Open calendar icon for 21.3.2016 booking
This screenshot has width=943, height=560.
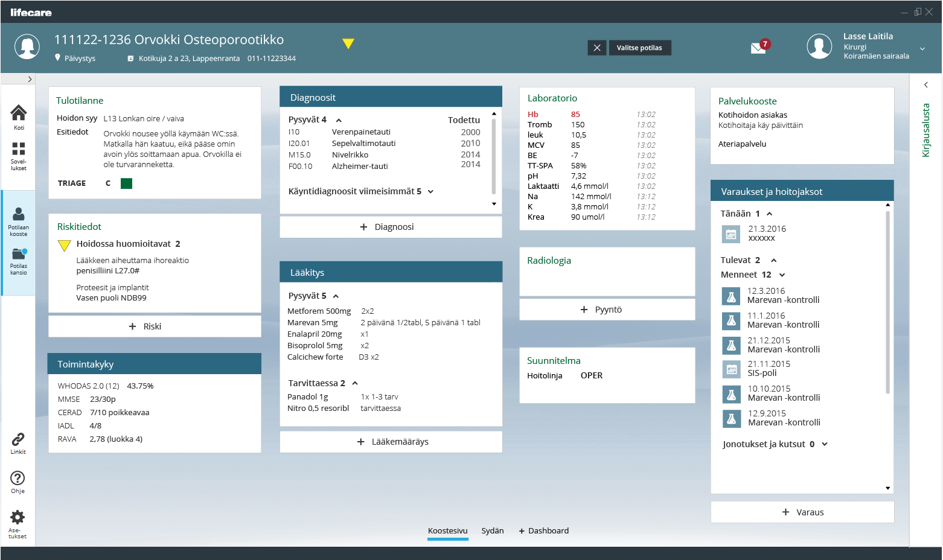tap(731, 234)
